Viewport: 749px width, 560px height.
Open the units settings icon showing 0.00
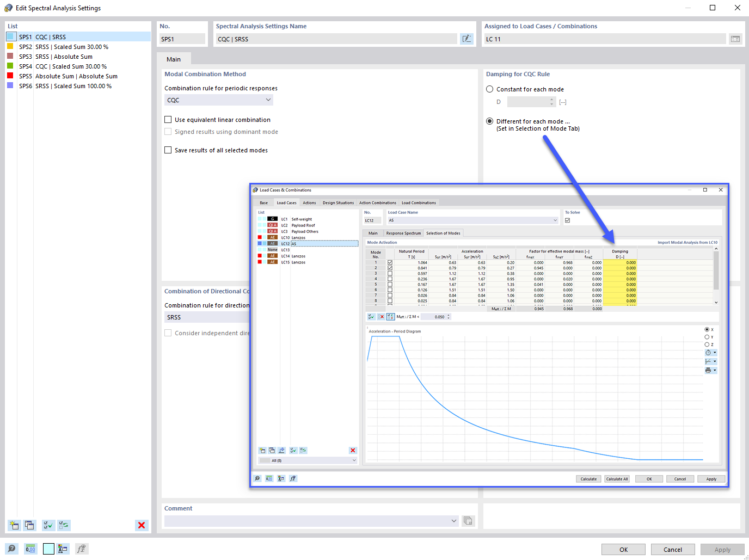pos(30,549)
